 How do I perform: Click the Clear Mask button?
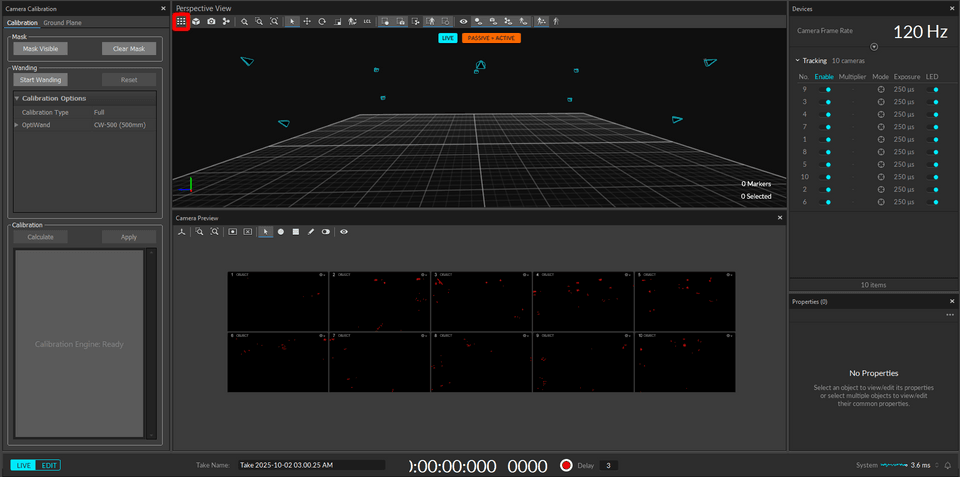pyautogui.click(x=129, y=48)
